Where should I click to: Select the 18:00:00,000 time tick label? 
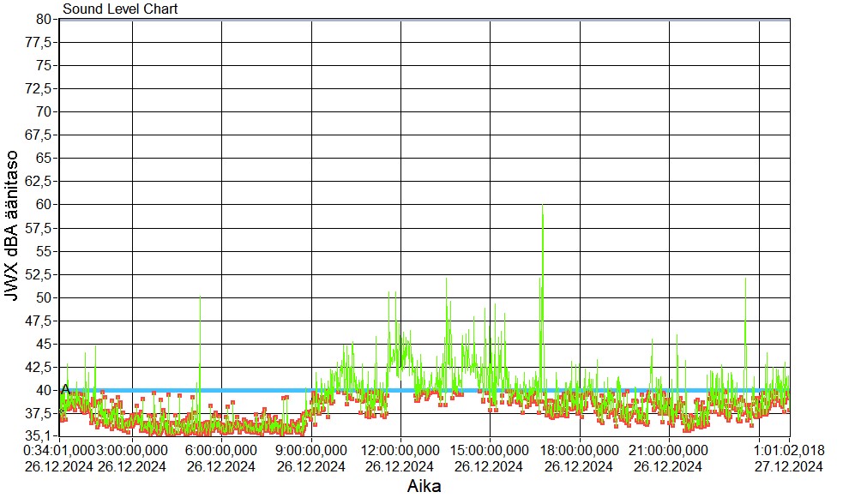(581, 449)
